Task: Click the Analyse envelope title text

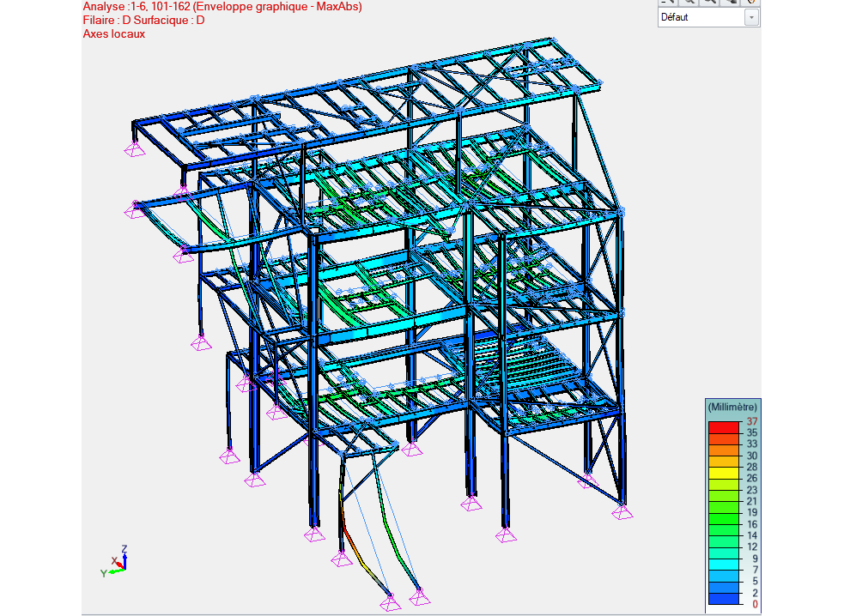Action: point(222,7)
